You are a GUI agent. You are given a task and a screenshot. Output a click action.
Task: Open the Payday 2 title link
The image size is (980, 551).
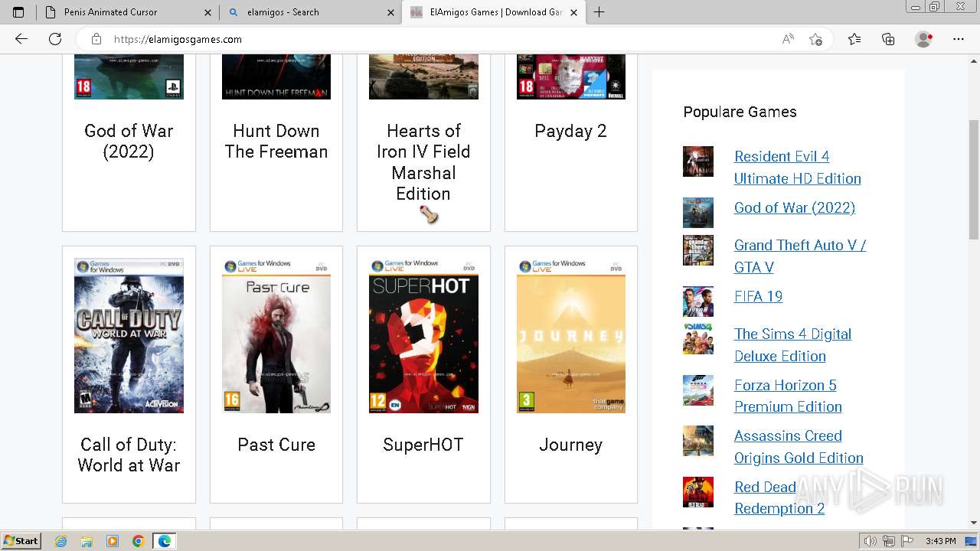click(570, 131)
